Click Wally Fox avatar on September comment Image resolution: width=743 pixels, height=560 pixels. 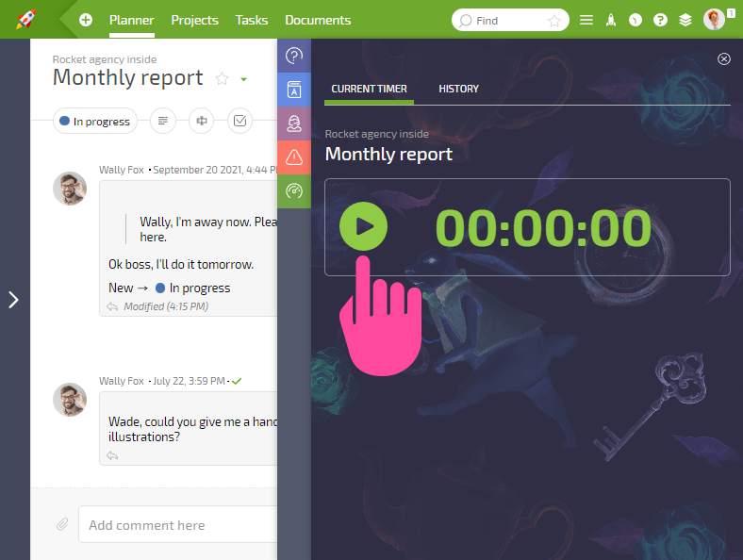pos(70,189)
